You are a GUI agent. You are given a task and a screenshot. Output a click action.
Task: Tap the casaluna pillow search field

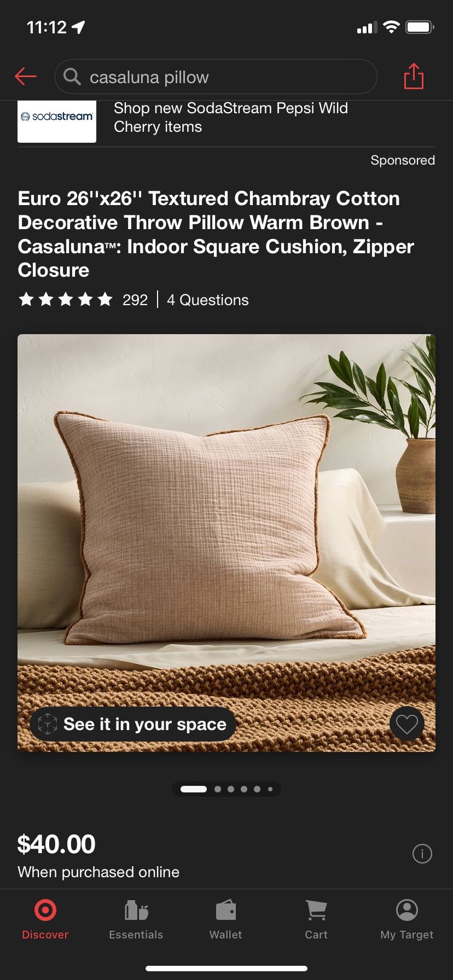pos(216,77)
